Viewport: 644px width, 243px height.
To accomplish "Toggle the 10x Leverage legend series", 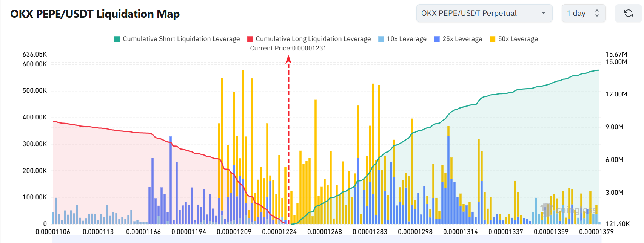I will point(402,39).
